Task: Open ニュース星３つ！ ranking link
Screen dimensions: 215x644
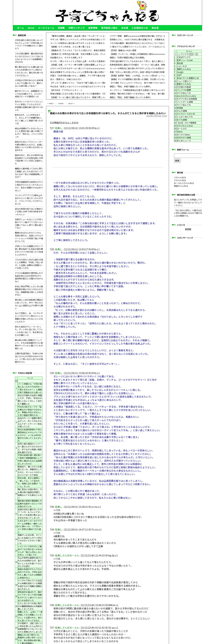Action: pyautogui.click(x=185, y=81)
